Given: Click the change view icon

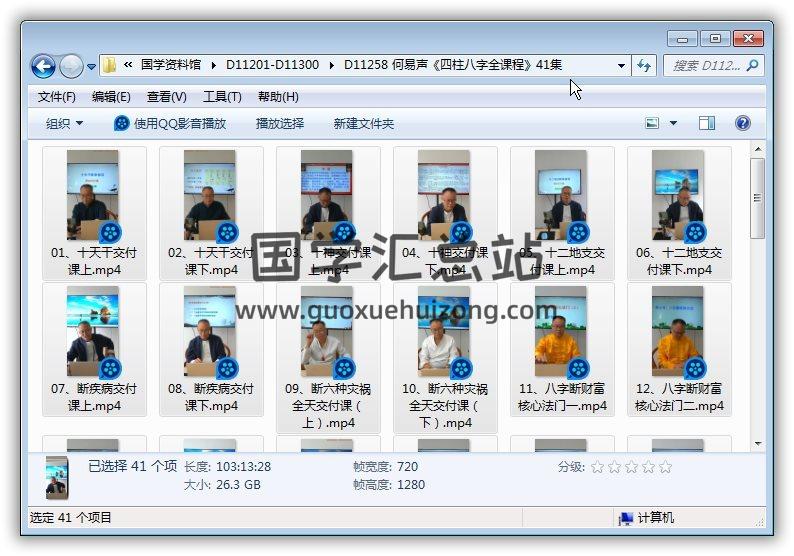Looking at the screenshot, I should tap(653, 123).
